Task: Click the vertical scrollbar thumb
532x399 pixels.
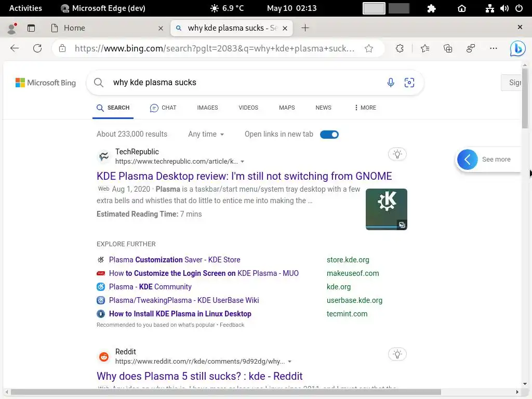Action: click(x=525, y=98)
